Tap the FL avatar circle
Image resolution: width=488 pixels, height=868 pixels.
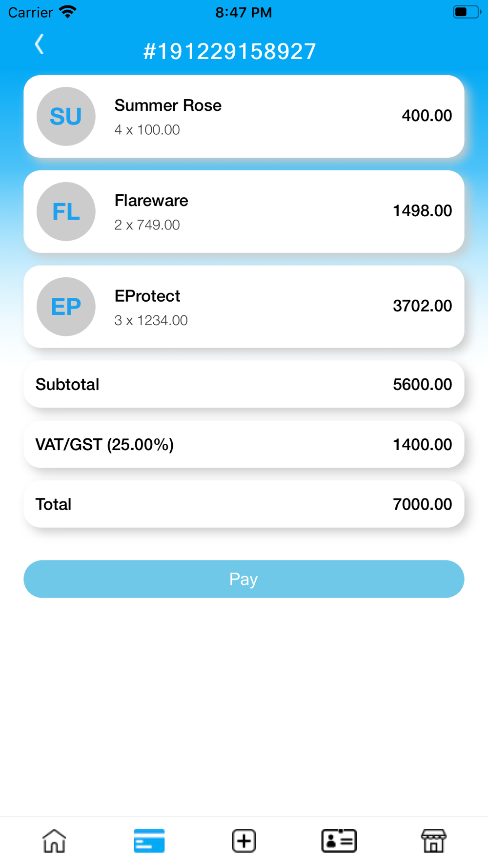click(66, 211)
